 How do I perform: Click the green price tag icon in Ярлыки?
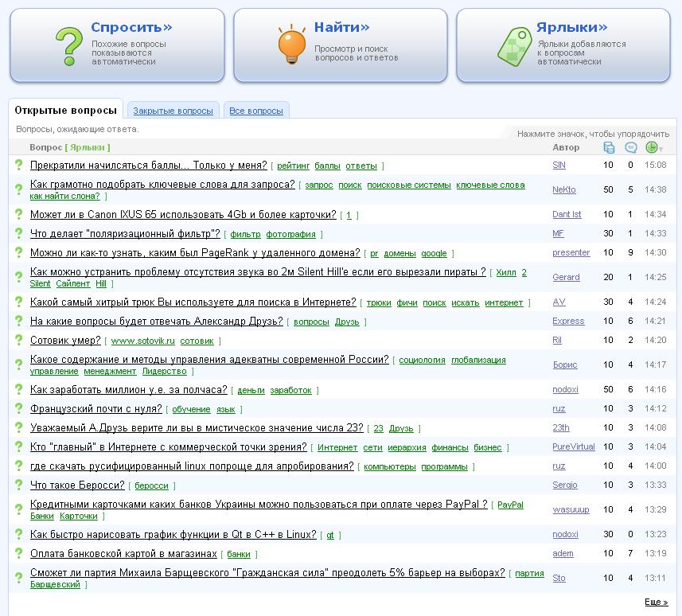pos(514,45)
